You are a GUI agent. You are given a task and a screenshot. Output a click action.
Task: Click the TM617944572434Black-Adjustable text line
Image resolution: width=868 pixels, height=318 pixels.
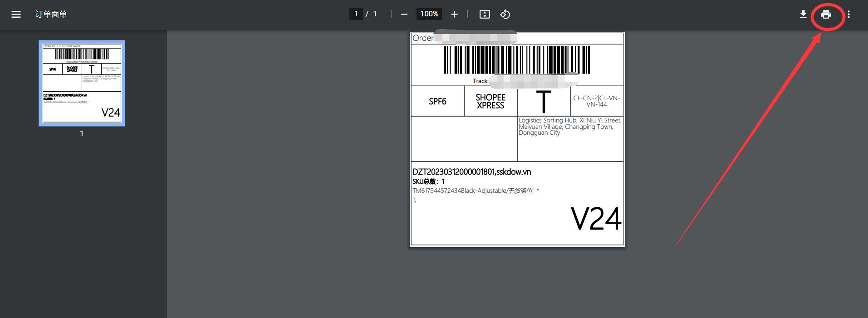(x=476, y=191)
